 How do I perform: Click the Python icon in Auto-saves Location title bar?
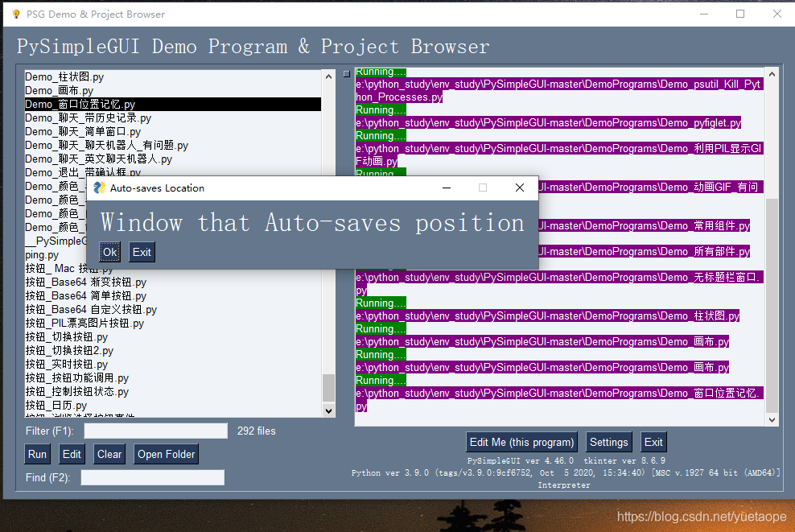(100, 188)
